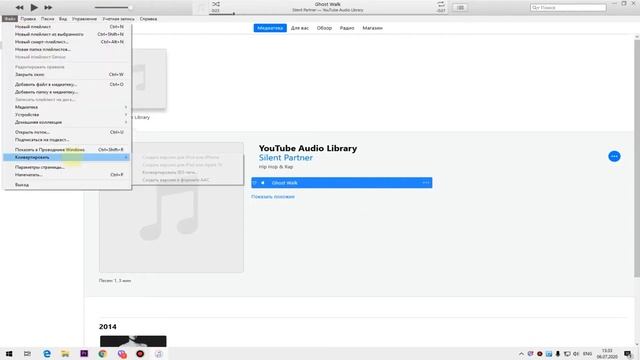Open the Windows Start menu
The width and height of the screenshot is (640, 360).
(x=9, y=353)
